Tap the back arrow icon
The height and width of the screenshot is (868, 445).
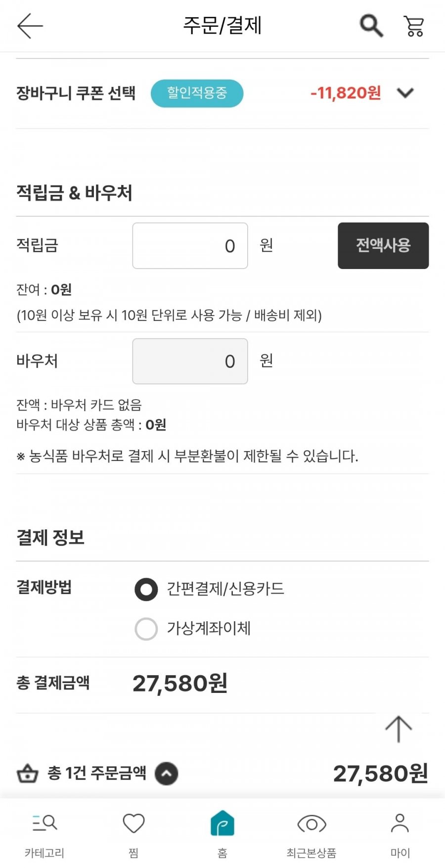[x=30, y=26]
